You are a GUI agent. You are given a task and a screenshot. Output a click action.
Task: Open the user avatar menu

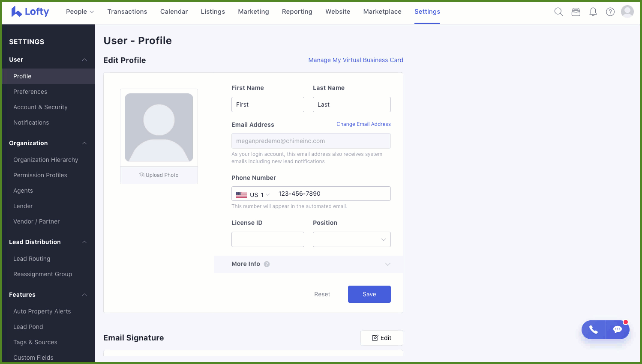(627, 12)
